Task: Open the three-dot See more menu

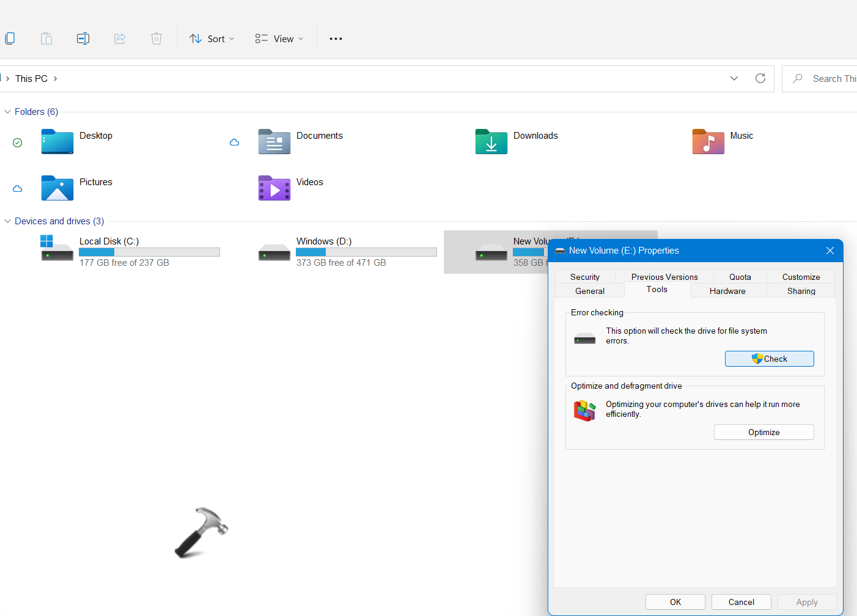Action: [336, 38]
